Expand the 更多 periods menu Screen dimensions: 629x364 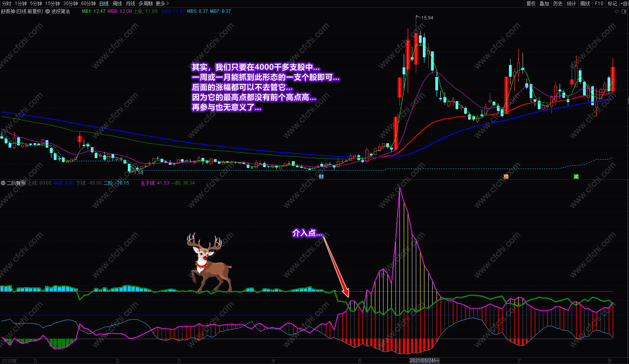click(162, 4)
